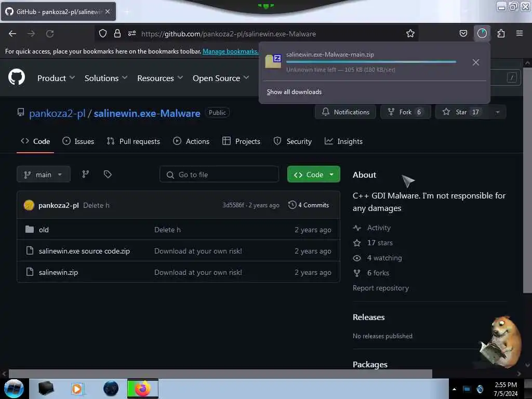The height and width of the screenshot is (399, 532).
Task: Open salinewin.exe source code.zip file
Action: [84, 251]
